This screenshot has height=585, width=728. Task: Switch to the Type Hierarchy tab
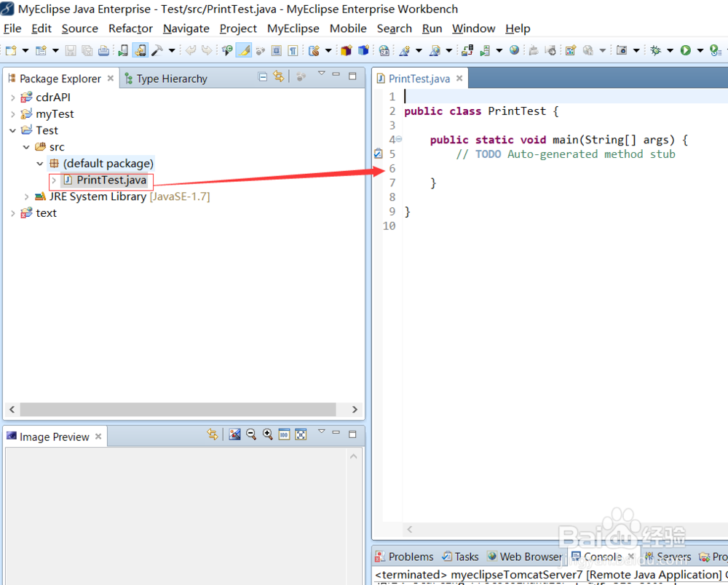coord(166,79)
